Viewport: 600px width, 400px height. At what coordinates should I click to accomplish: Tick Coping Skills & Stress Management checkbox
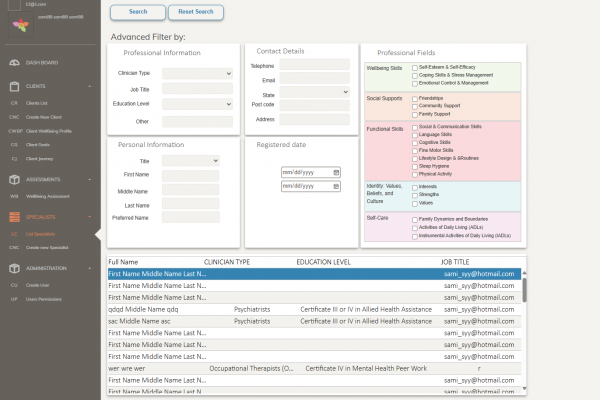pyautogui.click(x=414, y=76)
